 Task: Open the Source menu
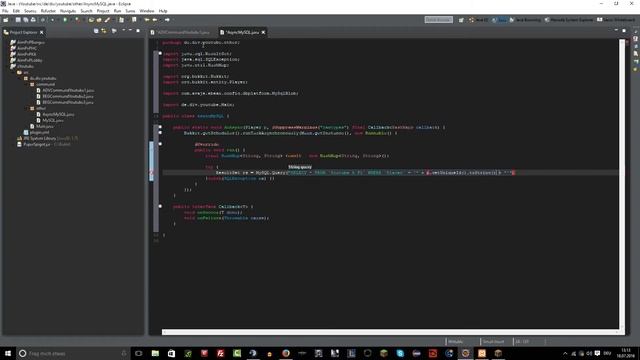point(30,11)
